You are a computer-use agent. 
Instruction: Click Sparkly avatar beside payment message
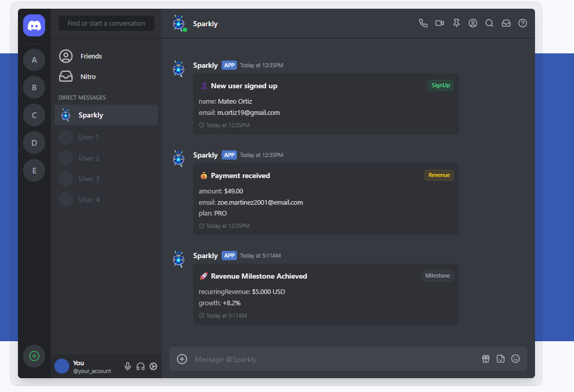point(179,159)
